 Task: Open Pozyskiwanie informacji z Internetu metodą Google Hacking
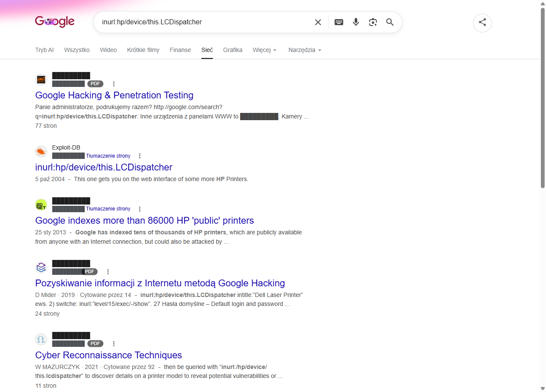pos(160,283)
